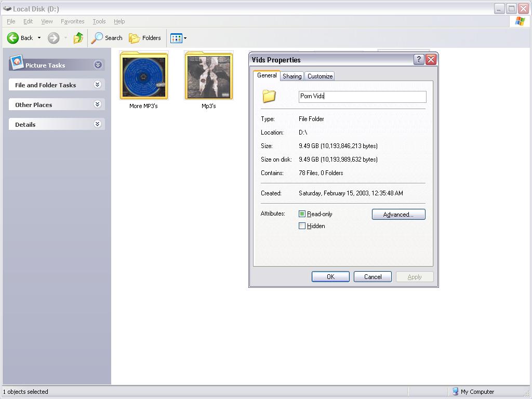Open the Search pane
The image size is (532, 399).
107,38
